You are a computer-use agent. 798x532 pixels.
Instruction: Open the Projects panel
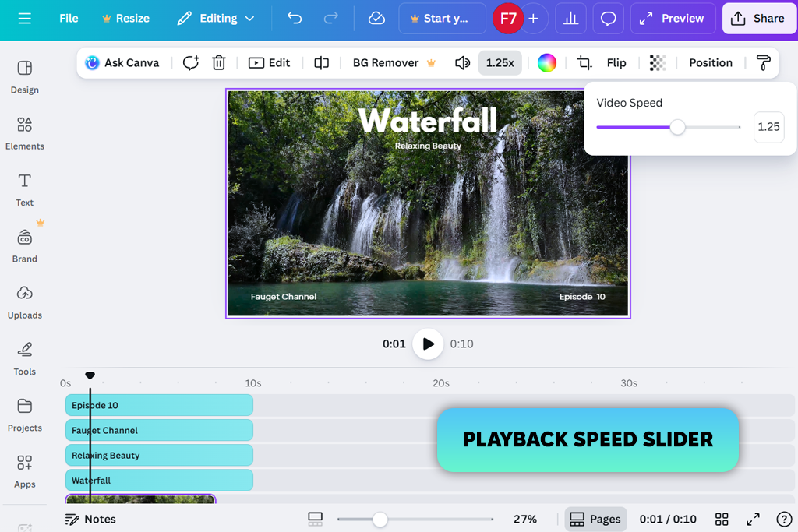pyautogui.click(x=24, y=415)
